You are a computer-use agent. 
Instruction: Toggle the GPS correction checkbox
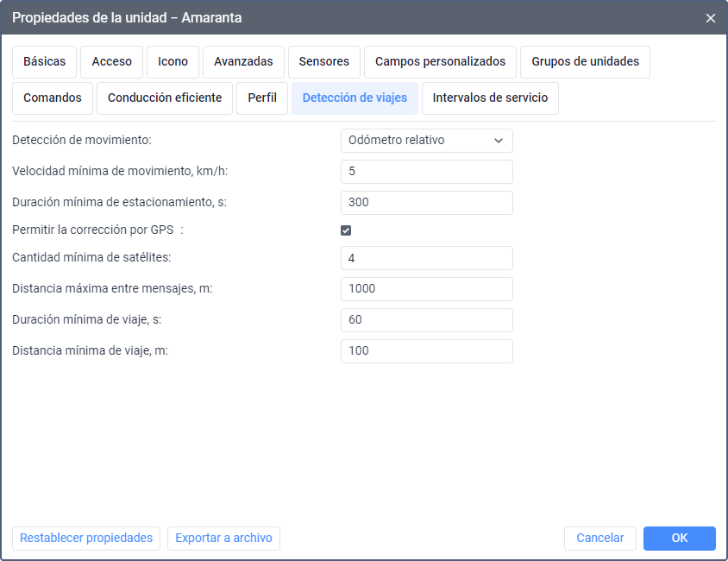[x=346, y=230]
